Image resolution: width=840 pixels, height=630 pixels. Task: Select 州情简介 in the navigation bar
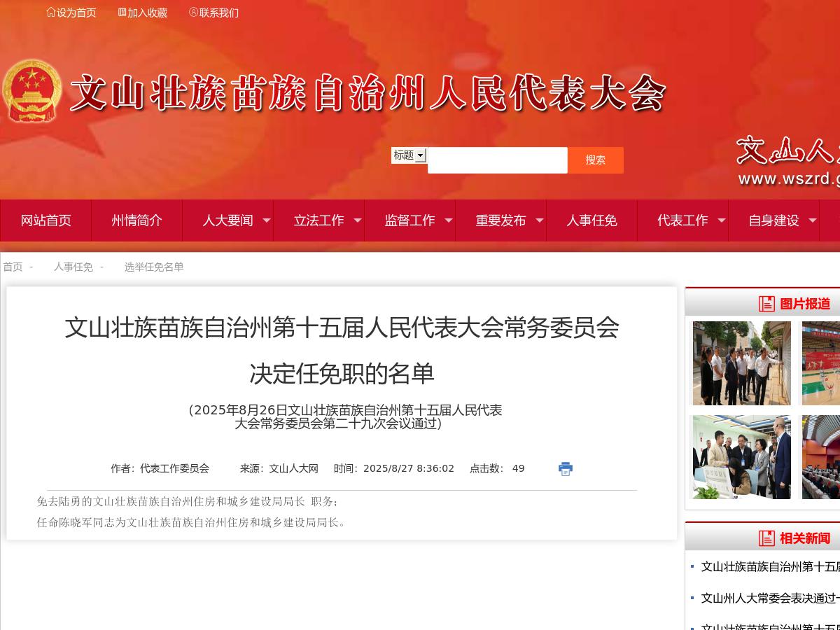pyautogui.click(x=137, y=220)
